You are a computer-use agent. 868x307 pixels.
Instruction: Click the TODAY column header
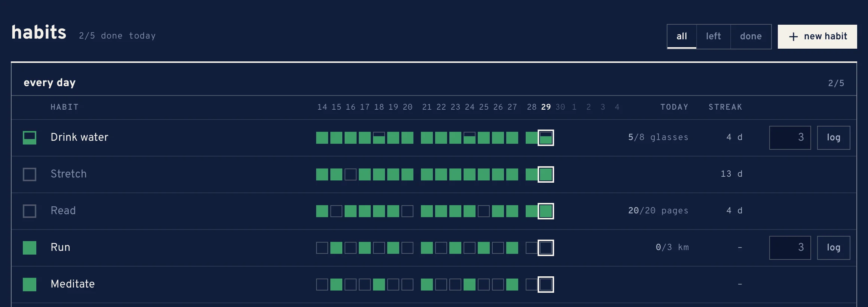pyautogui.click(x=675, y=107)
